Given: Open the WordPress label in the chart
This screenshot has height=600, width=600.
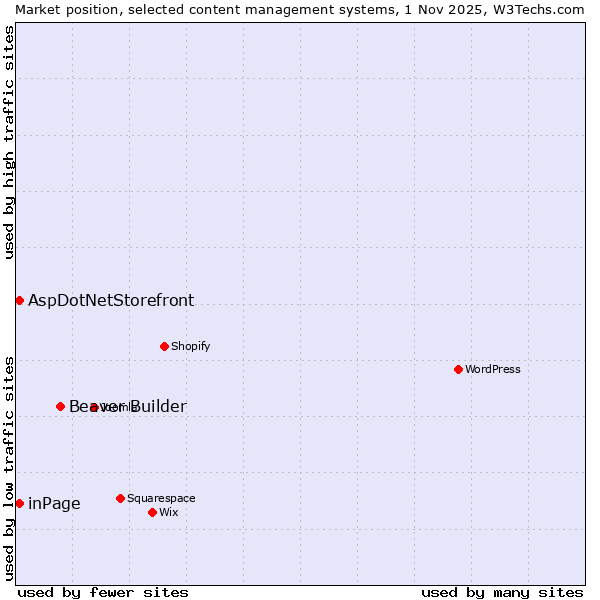Looking at the screenshot, I should pos(492,369).
